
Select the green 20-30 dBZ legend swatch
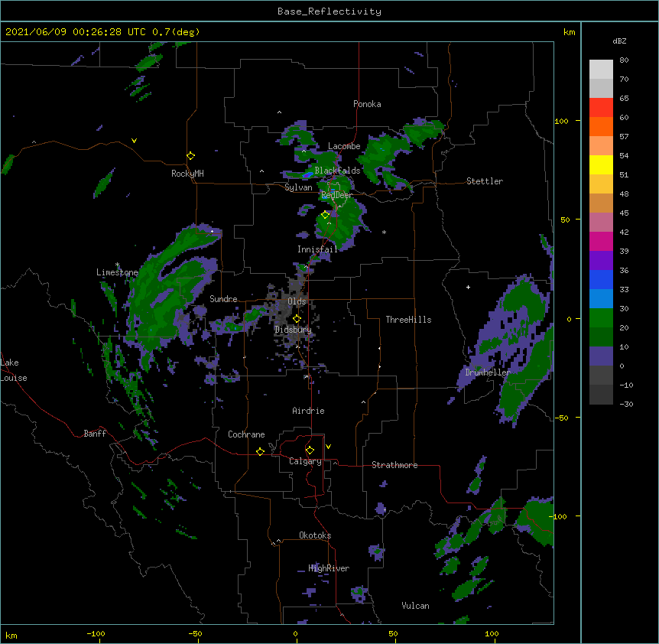point(601,318)
